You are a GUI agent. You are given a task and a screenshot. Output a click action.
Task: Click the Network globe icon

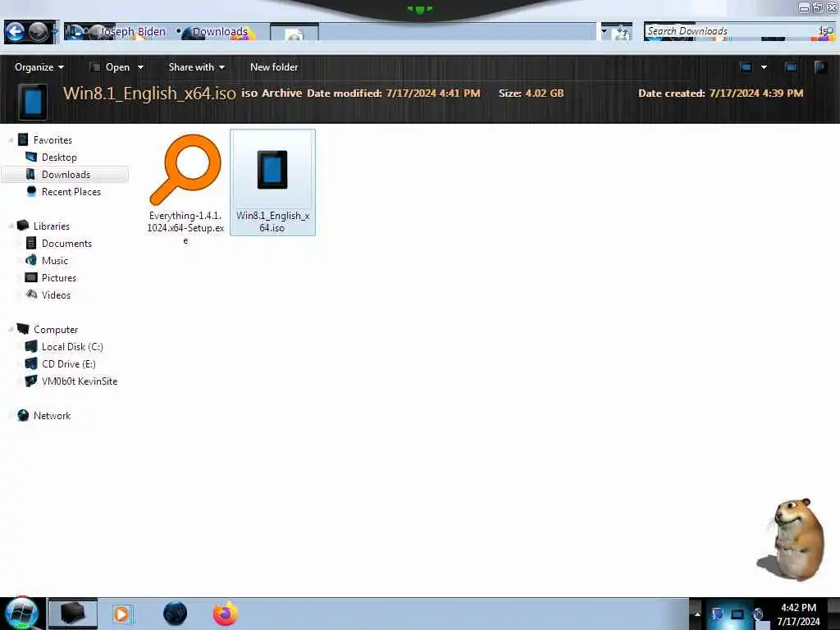tap(23, 415)
